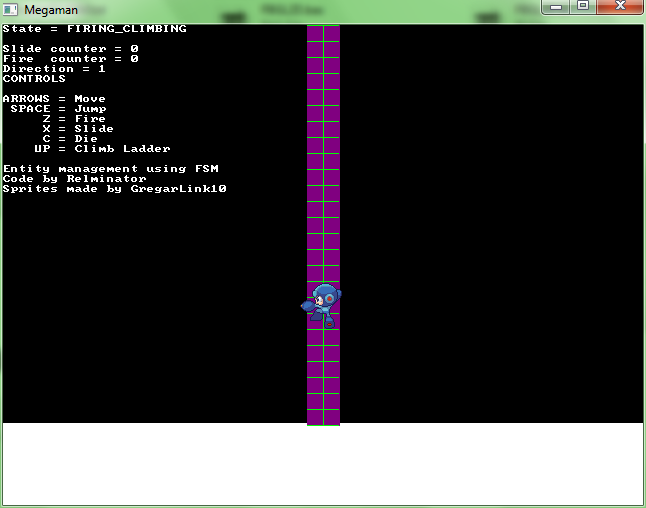Click the white floor area below the ladder
Screen dimensions: 646x508
pos(323,464)
